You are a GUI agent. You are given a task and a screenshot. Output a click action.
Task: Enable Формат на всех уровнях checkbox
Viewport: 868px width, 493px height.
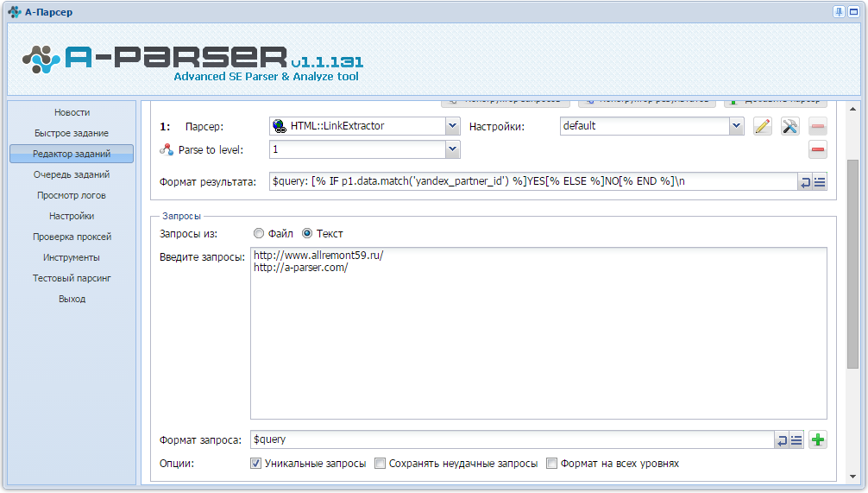click(x=551, y=464)
